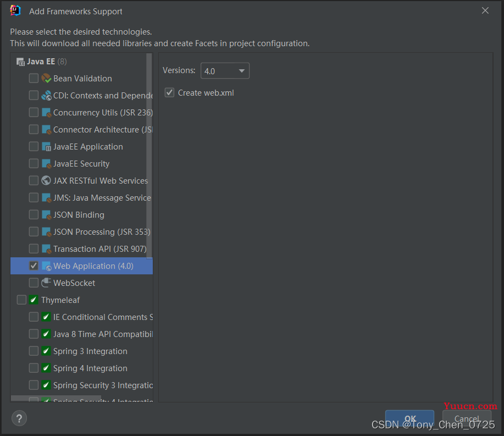Check the Spring 3 Integration box
The width and height of the screenshot is (504, 436).
tap(34, 351)
